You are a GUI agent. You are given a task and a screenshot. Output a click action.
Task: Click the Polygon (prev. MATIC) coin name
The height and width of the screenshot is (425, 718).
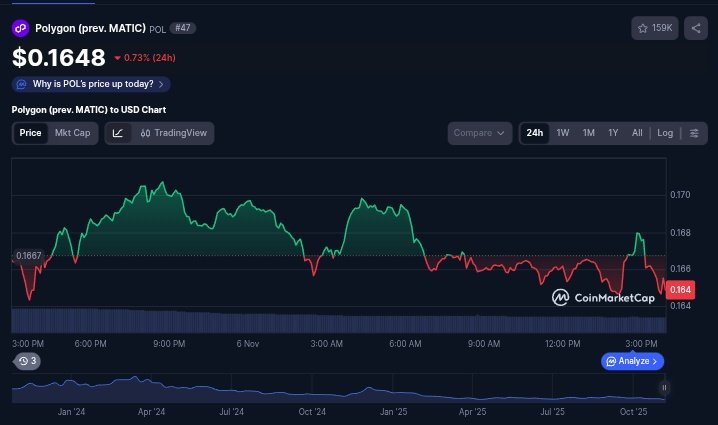[x=90, y=28]
